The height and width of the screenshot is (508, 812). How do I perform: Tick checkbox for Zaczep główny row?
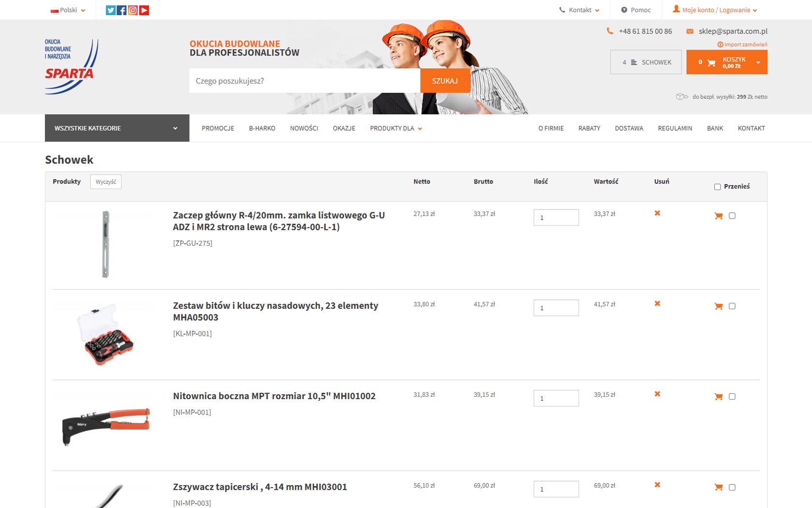(732, 216)
